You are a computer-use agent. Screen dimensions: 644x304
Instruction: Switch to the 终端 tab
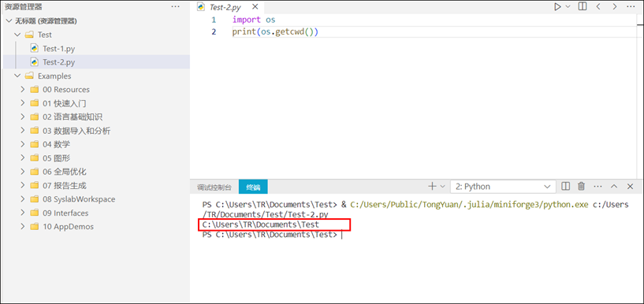click(253, 187)
